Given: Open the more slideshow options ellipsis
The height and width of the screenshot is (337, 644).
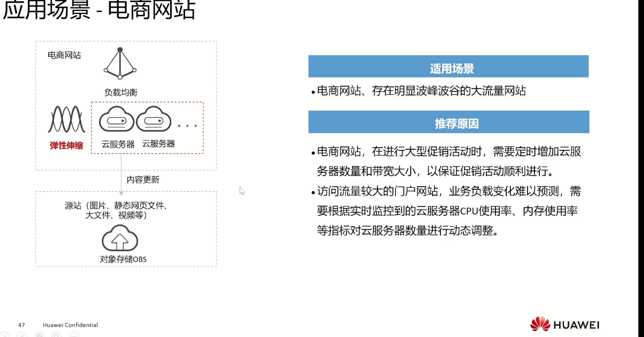Looking at the screenshot, I should pos(74,335).
